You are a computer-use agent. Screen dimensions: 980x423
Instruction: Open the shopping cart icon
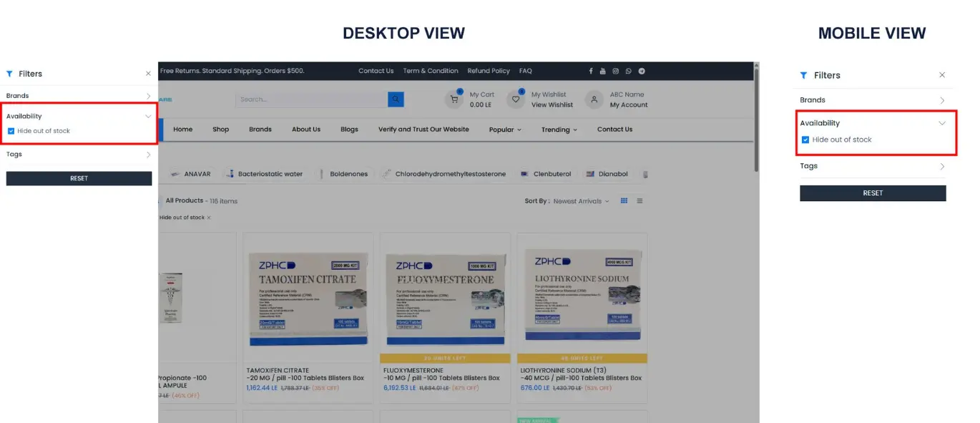(x=454, y=100)
